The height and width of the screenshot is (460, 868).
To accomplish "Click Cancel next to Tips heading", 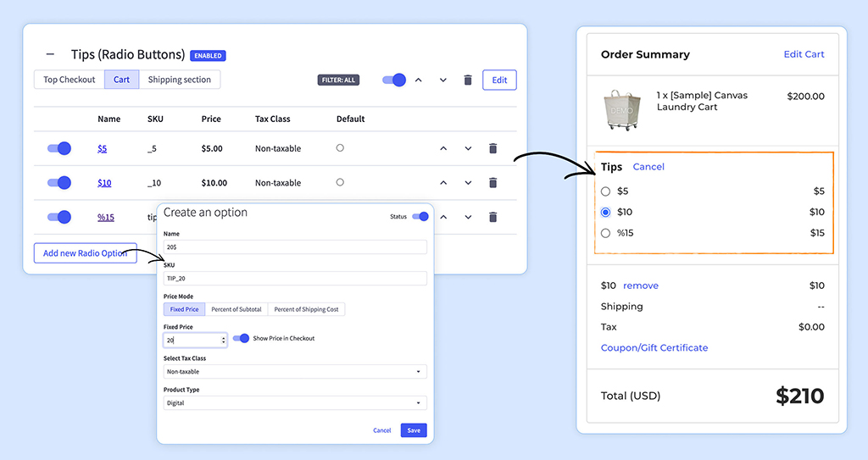I will pos(648,167).
